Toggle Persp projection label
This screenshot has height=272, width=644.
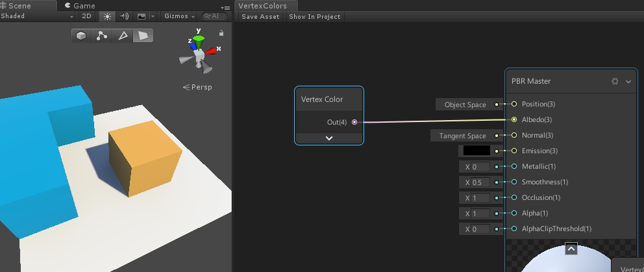pos(197,87)
